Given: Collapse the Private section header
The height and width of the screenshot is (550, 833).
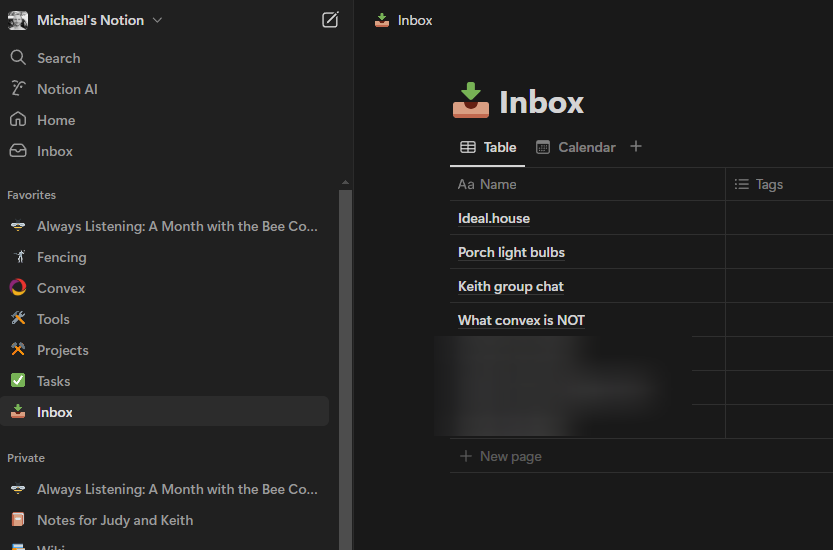Looking at the screenshot, I should (26, 458).
